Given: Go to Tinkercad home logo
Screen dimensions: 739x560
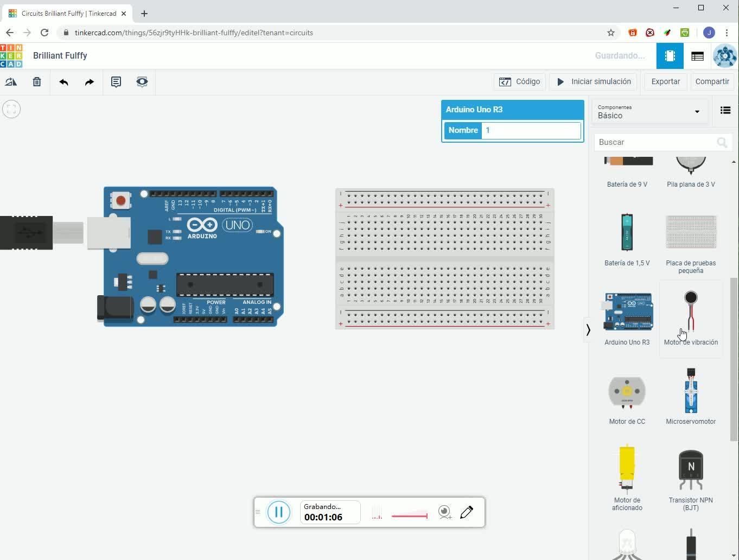Looking at the screenshot, I should [11, 56].
